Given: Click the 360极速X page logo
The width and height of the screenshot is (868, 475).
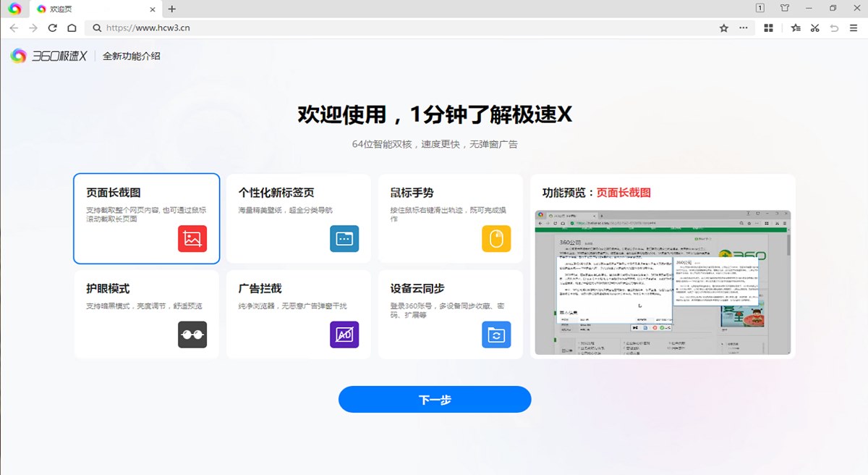Looking at the screenshot, I should tap(49, 56).
